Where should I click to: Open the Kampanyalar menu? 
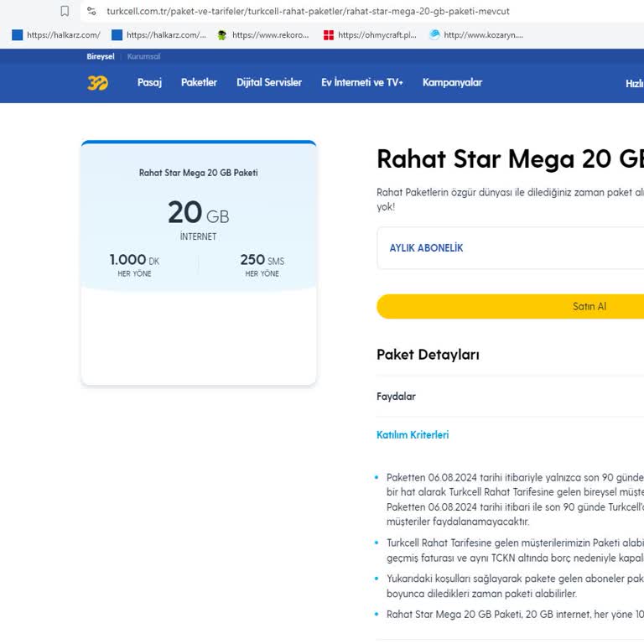point(452,82)
